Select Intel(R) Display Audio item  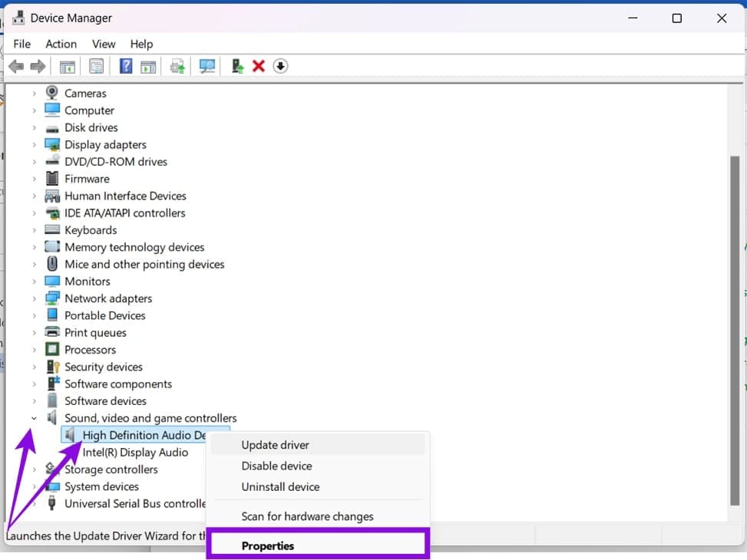[x=135, y=452]
